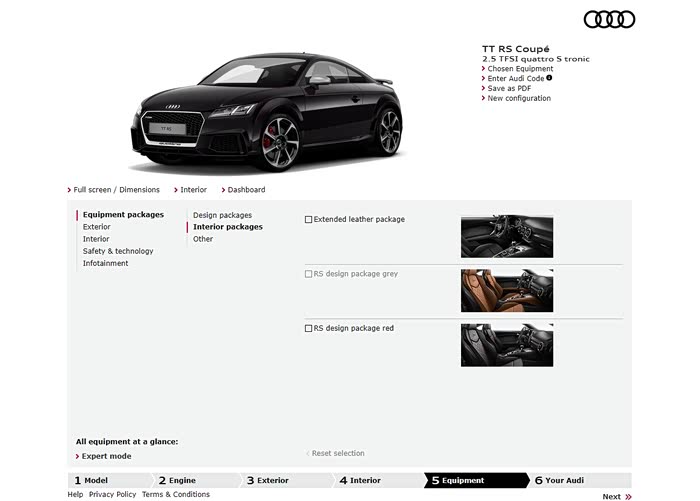Tick the RS design package grey checkbox

tap(308, 274)
